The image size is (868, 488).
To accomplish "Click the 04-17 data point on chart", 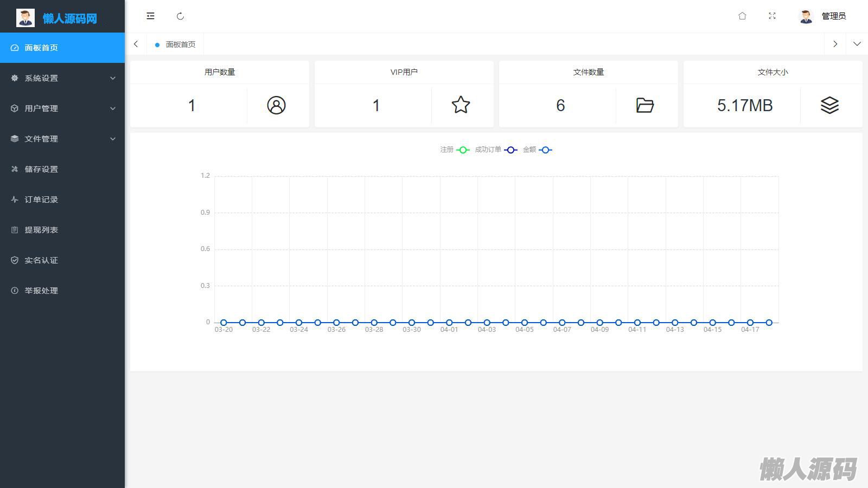I will pyautogui.click(x=750, y=323).
